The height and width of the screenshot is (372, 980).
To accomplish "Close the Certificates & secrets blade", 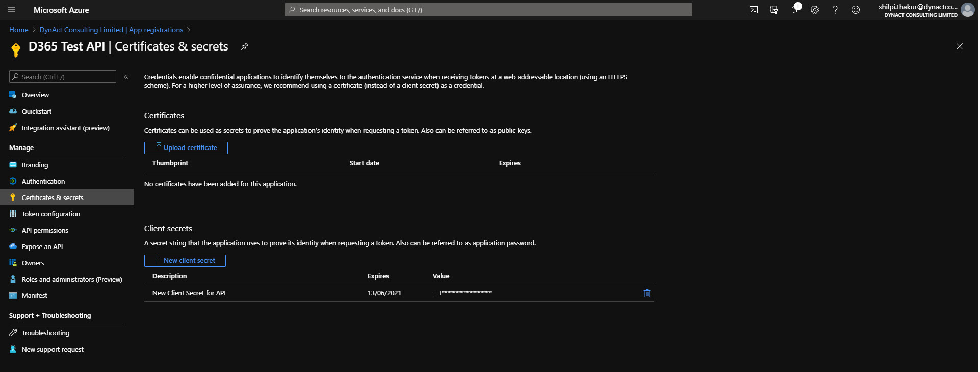I will [x=960, y=46].
